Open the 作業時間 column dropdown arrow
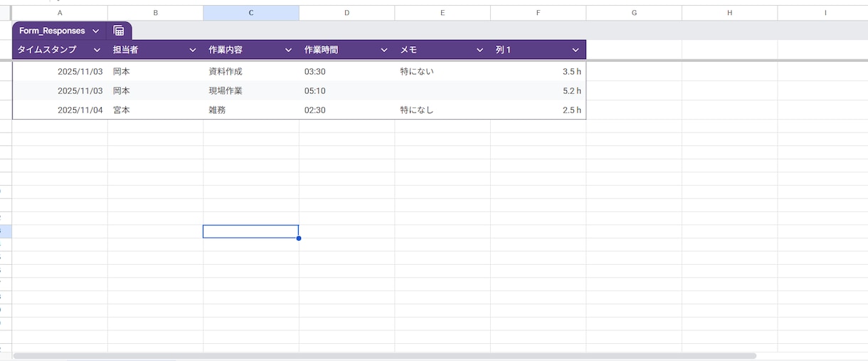 [384, 50]
